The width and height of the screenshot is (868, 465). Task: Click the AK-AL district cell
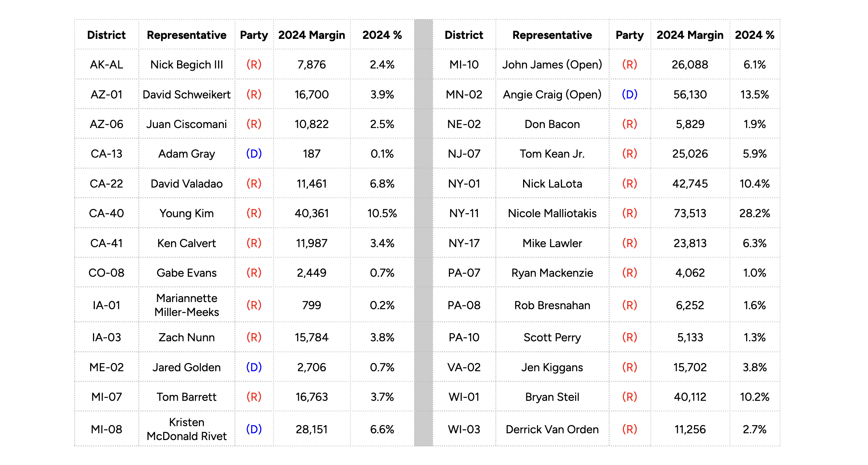click(106, 65)
